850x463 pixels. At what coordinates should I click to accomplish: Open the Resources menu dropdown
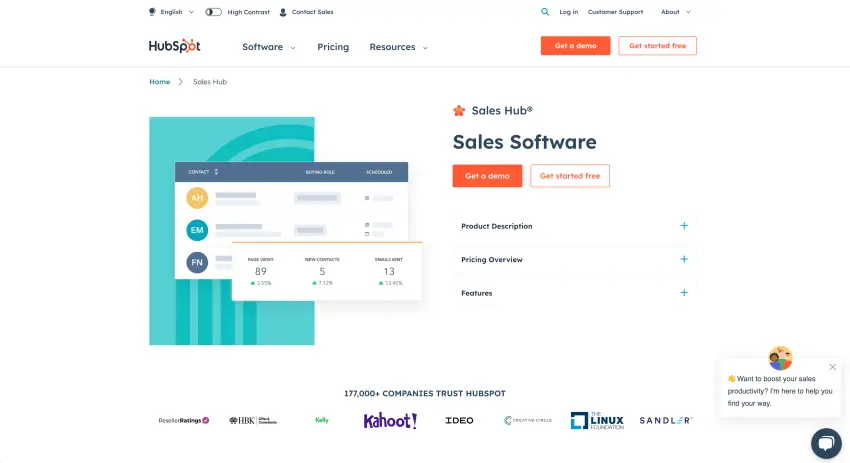[398, 47]
